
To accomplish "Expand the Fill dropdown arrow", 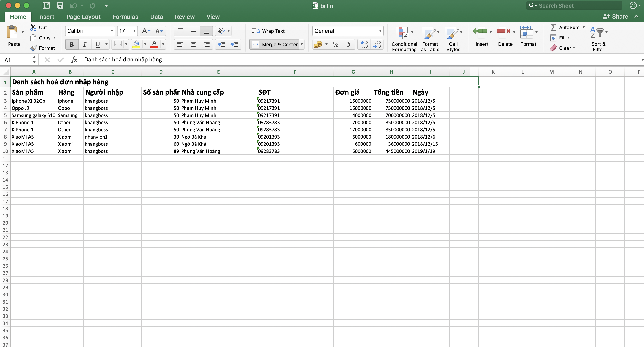I will point(568,37).
